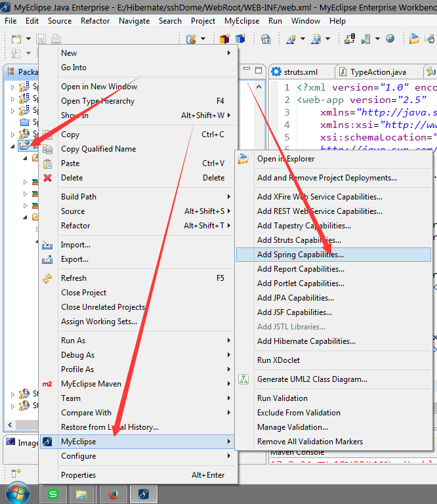This screenshot has width=437, height=504.
Task: Select Add Spring Capabilities
Action: click(x=333, y=255)
